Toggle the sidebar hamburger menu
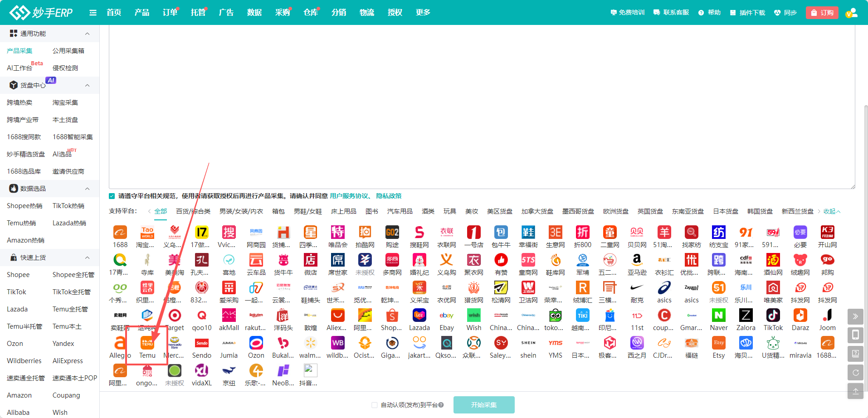 [x=93, y=13]
